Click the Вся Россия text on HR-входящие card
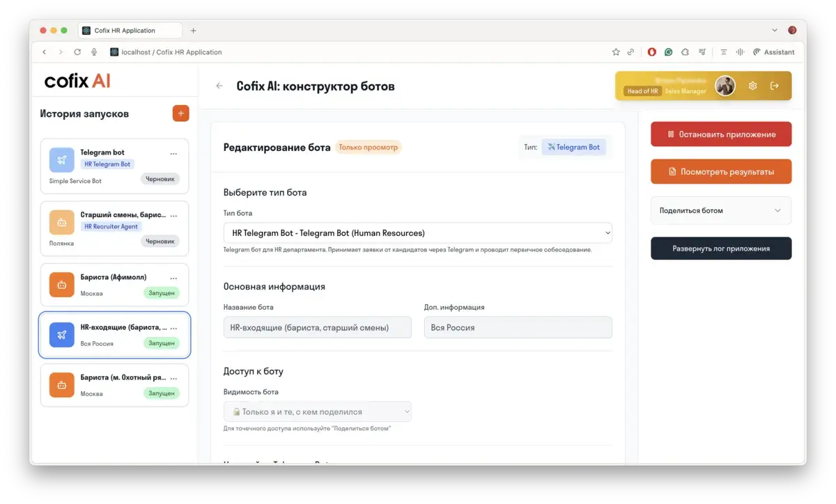Viewport: 836px width, 504px height. pos(97,344)
